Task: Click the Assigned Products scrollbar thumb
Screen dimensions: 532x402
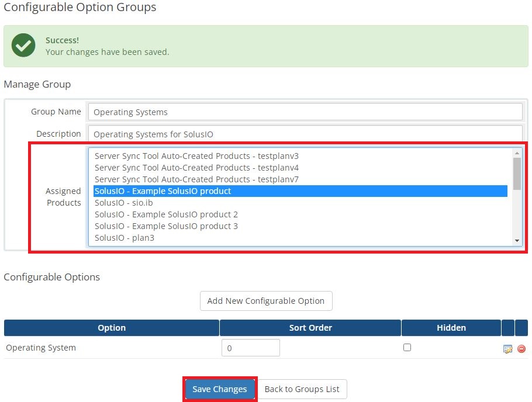Action: click(517, 174)
